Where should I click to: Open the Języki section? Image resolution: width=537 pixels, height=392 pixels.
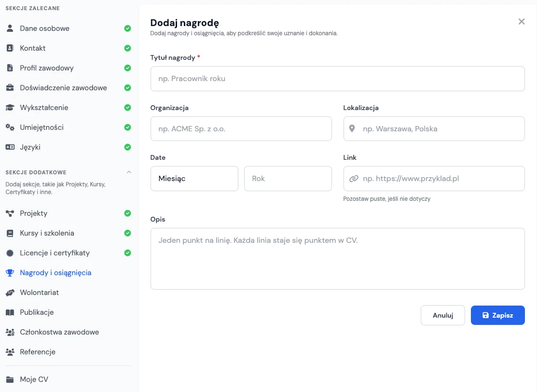pos(68,147)
